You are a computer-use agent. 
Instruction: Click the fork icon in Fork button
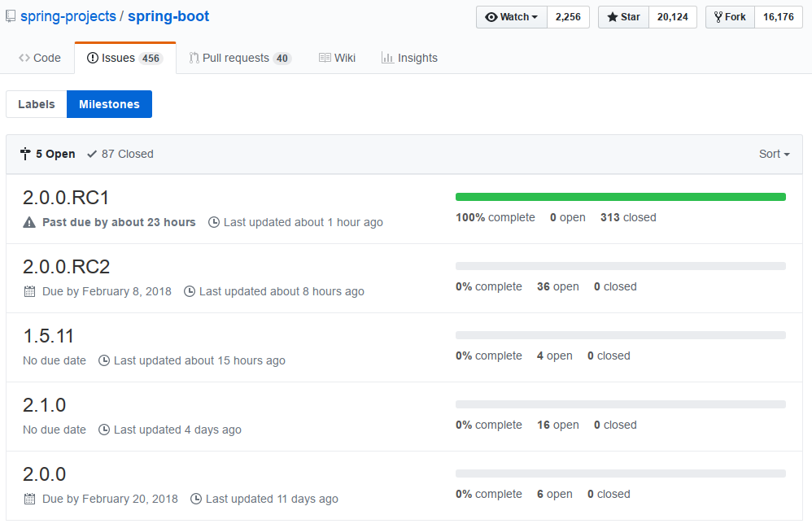tap(718, 17)
